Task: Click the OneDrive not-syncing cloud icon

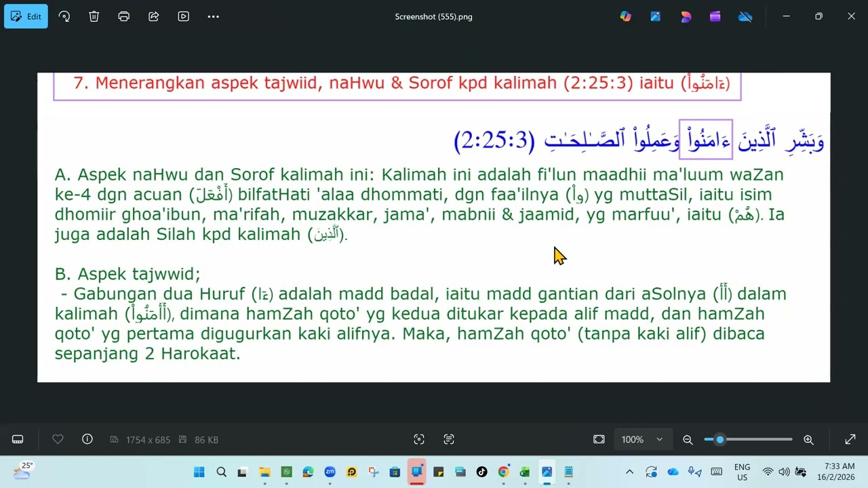Action: [x=745, y=16]
